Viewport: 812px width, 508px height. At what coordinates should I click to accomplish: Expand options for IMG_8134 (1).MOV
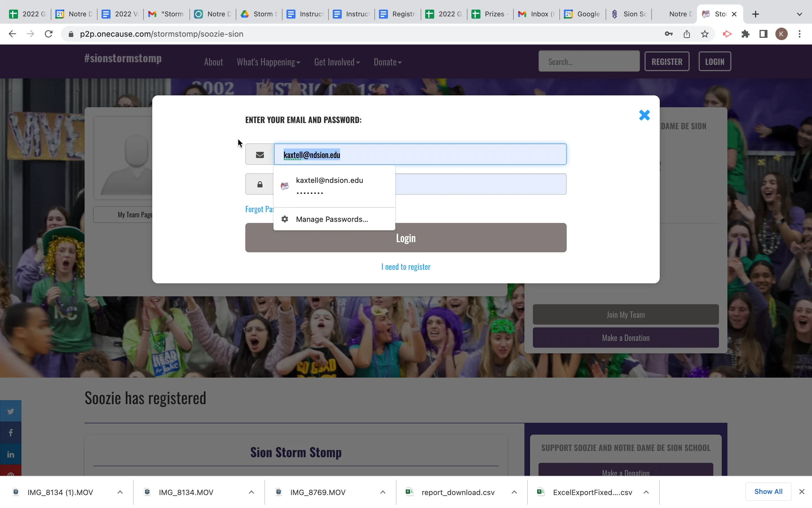pyautogui.click(x=120, y=492)
